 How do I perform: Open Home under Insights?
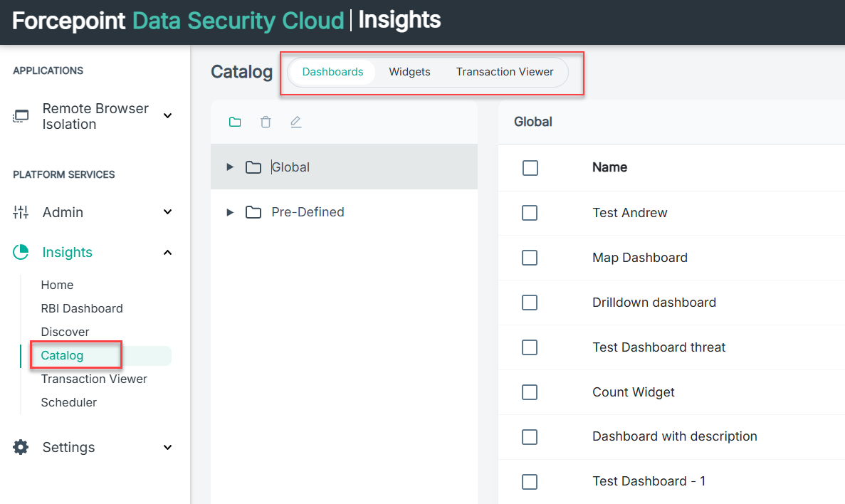[x=57, y=285]
